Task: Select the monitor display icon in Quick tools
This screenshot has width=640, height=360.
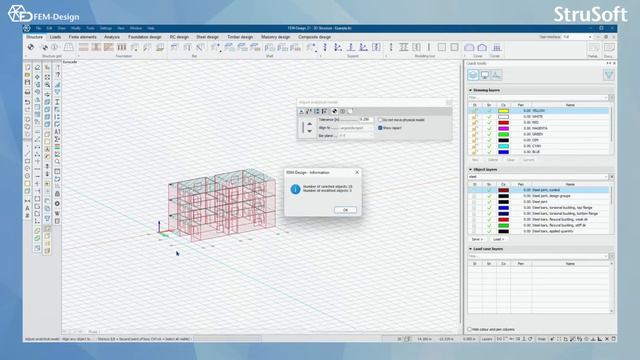Action: click(484, 75)
